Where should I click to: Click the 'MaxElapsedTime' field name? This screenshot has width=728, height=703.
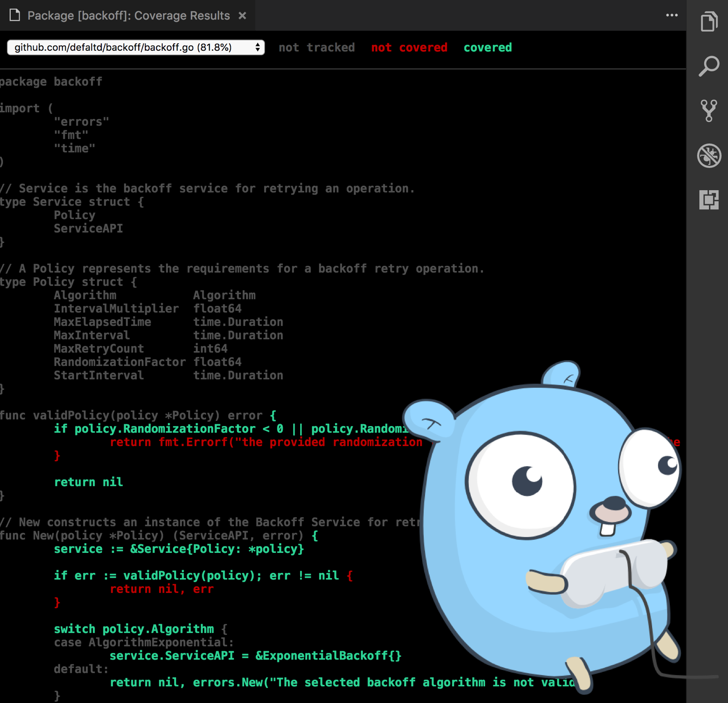click(102, 322)
